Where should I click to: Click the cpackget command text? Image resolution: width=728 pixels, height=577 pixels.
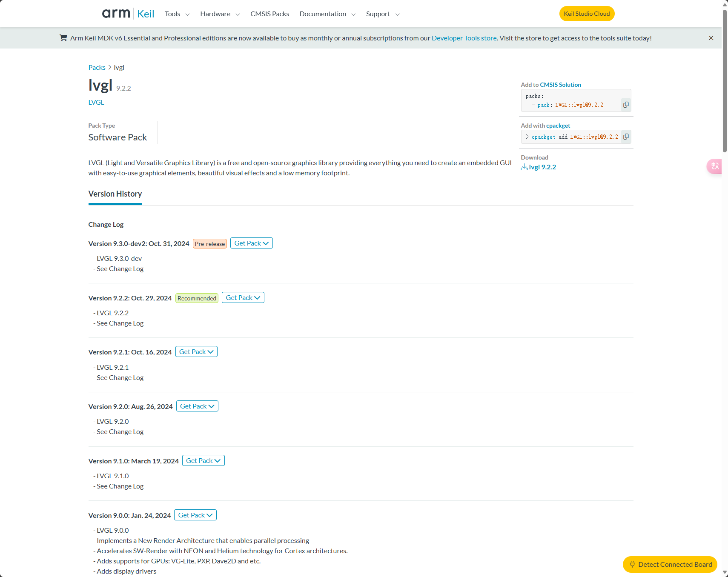(575, 137)
